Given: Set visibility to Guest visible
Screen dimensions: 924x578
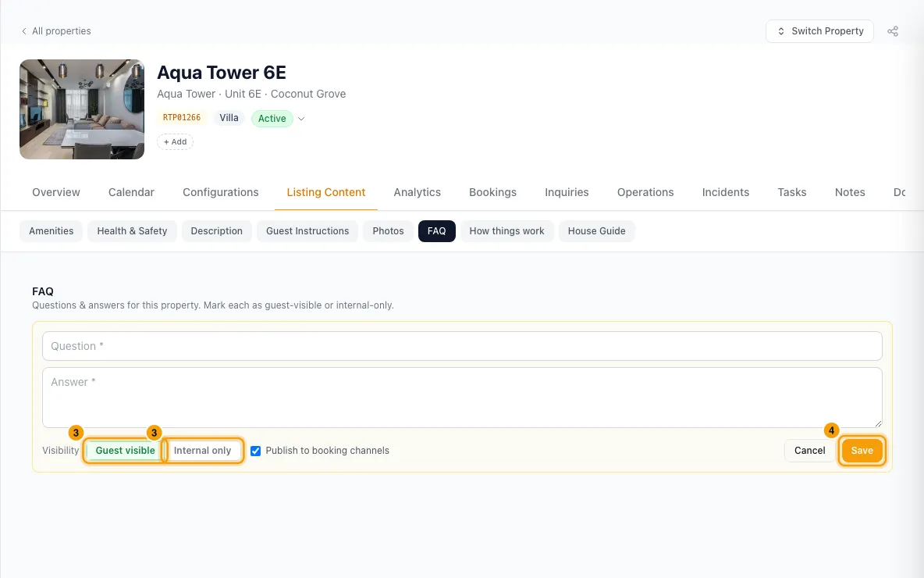Looking at the screenshot, I should 125,451.
